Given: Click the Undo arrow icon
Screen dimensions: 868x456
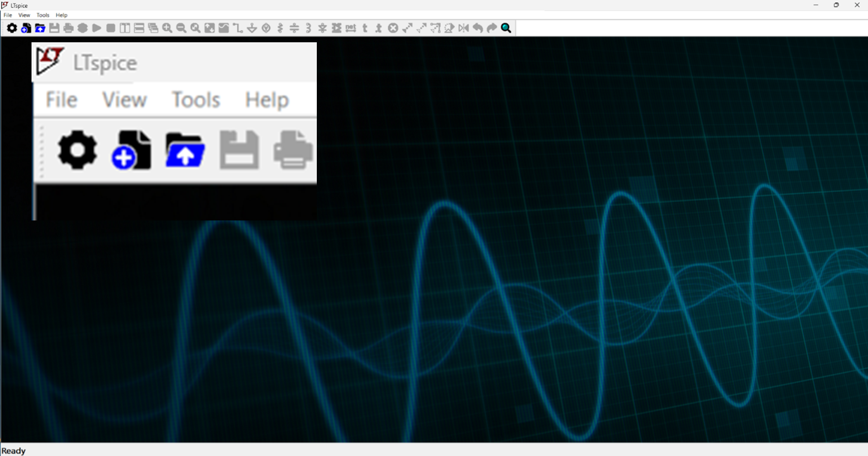Looking at the screenshot, I should [478, 28].
